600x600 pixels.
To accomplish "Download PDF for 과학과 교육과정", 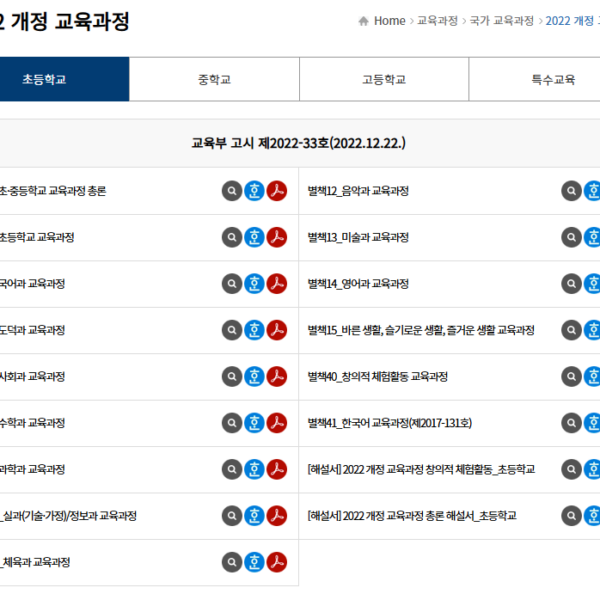I will tap(277, 470).
